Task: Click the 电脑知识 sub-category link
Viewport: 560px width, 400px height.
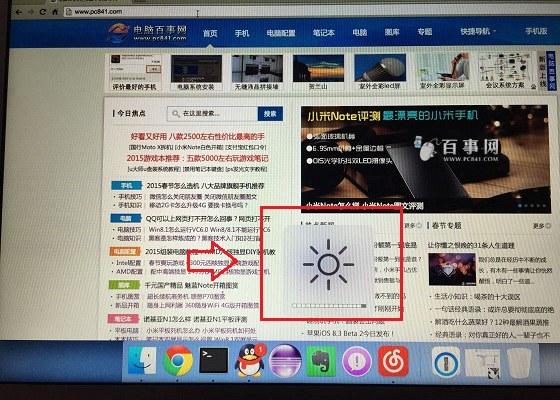Action: click(x=129, y=238)
